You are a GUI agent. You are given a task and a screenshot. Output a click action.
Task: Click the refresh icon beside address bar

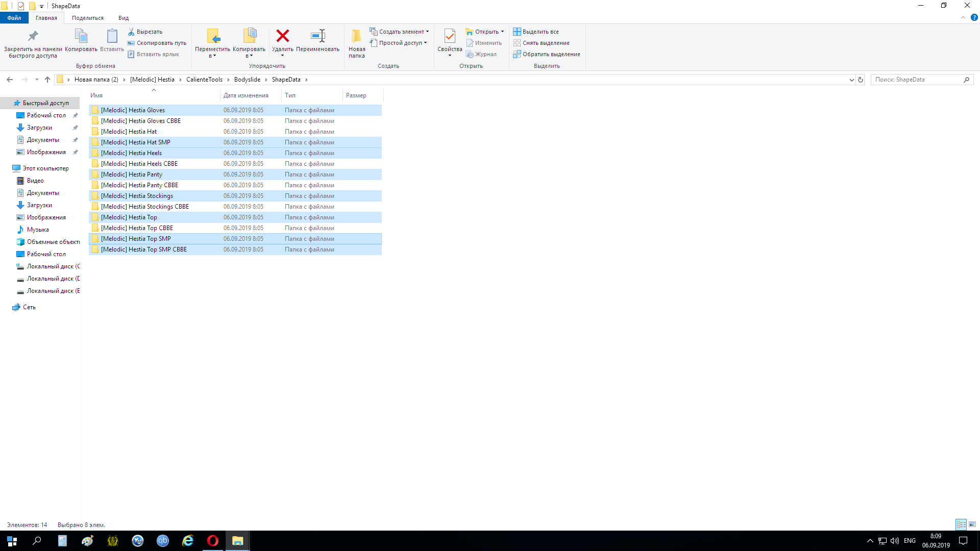pos(861,80)
